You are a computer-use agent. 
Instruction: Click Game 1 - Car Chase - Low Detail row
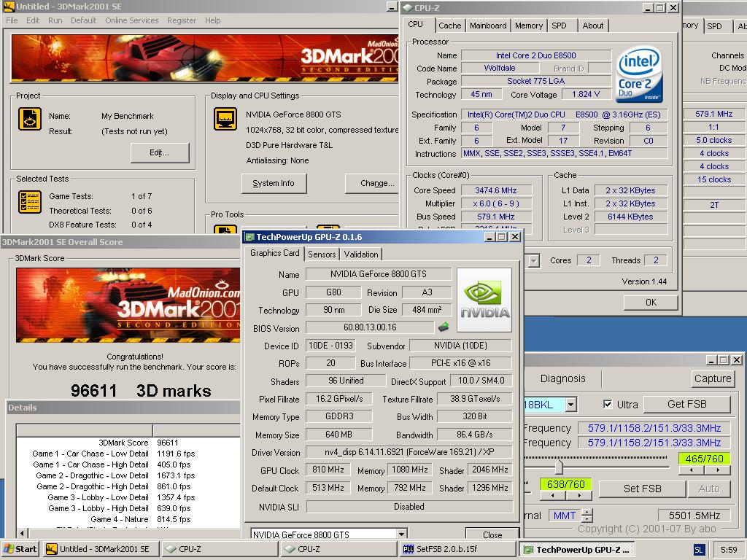pyautogui.click(x=128, y=454)
